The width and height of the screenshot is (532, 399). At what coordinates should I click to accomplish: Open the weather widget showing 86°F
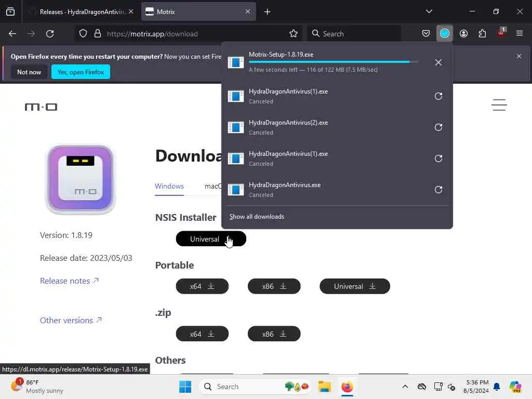point(37,387)
